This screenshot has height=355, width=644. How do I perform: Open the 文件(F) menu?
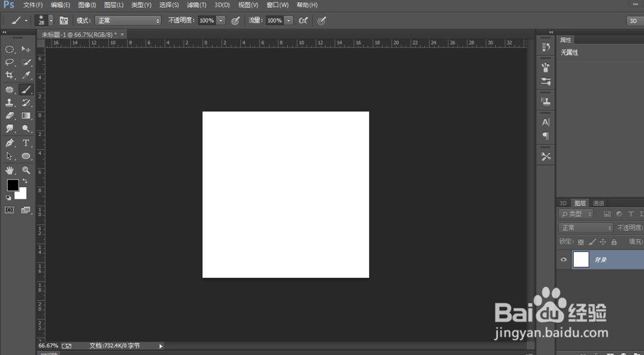point(33,5)
